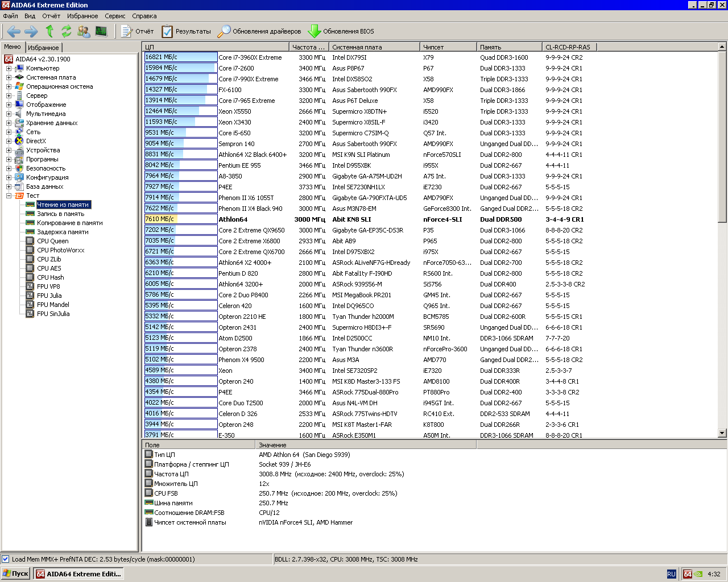Collapse the Тест tree node
Screen dimensions: 728x582
pyautogui.click(x=9, y=196)
